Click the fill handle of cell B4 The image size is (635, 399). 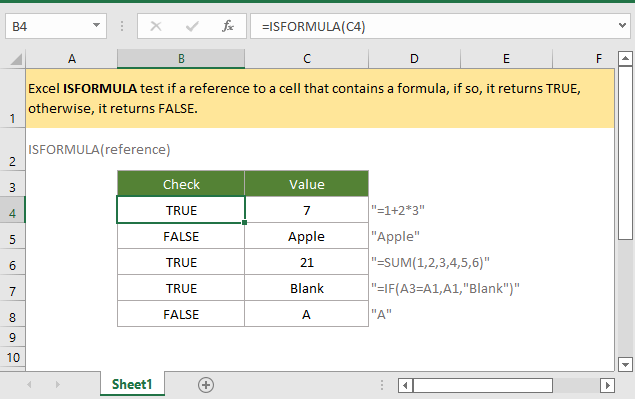click(x=244, y=222)
